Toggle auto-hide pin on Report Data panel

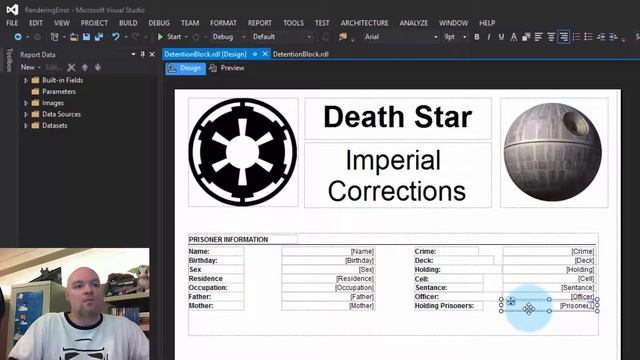(x=142, y=54)
